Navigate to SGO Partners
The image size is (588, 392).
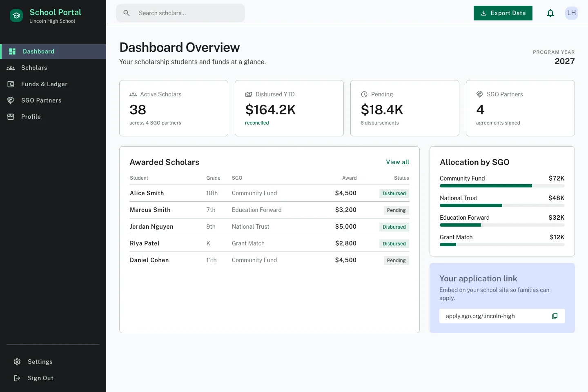pos(53,100)
